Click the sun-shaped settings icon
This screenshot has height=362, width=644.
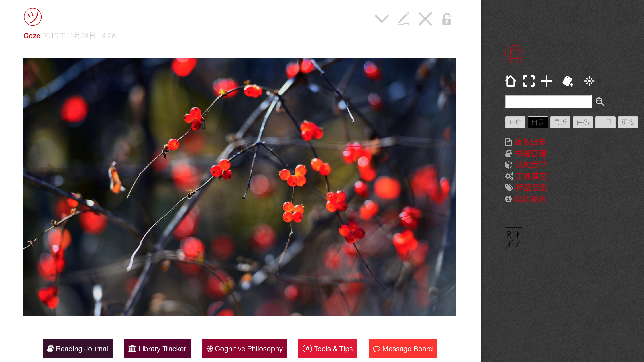(x=589, y=81)
